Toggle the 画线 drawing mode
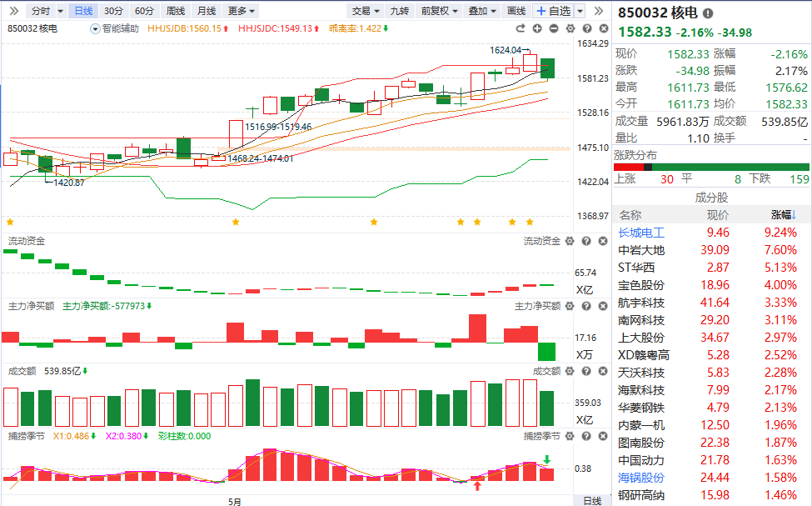Image resolution: width=812 pixels, height=506 pixels. tap(516, 11)
